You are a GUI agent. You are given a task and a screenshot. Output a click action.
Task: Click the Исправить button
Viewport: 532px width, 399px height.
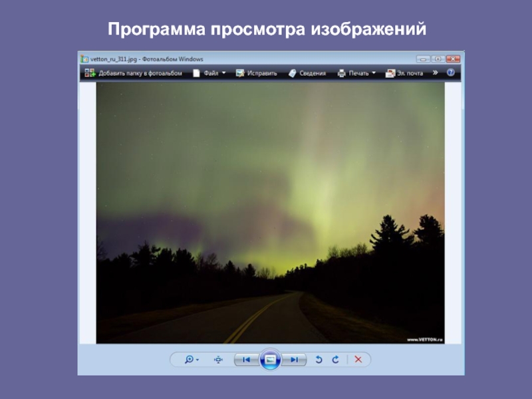[257, 73]
